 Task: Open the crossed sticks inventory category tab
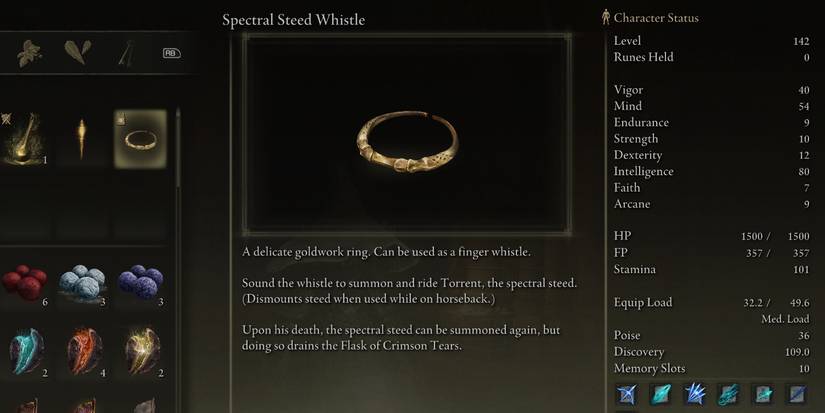click(x=126, y=53)
